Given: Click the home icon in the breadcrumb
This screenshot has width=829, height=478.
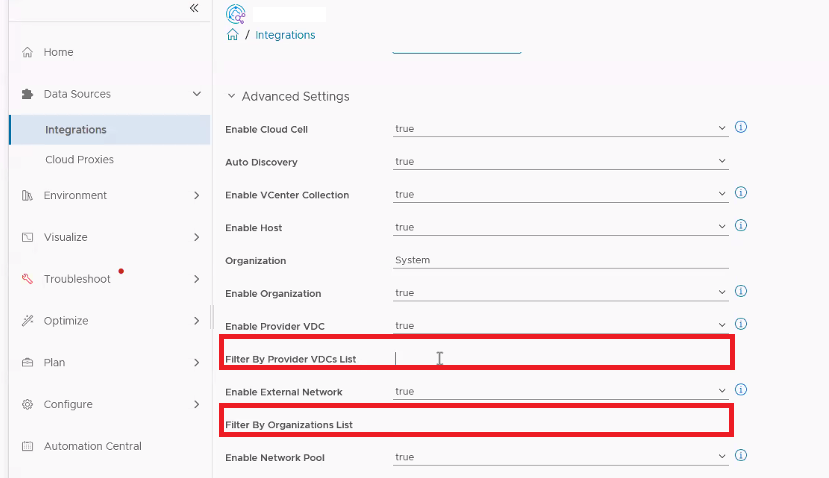Looking at the screenshot, I should point(232,35).
